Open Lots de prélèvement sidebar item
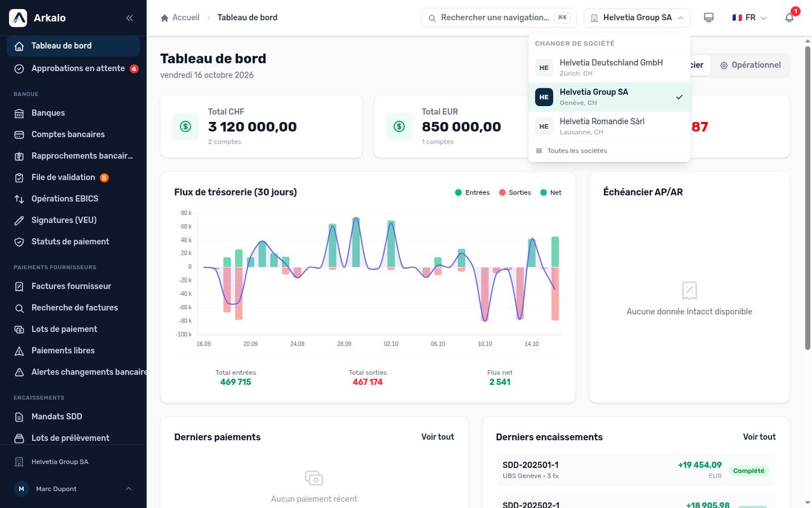The height and width of the screenshot is (508, 812). click(74, 438)
